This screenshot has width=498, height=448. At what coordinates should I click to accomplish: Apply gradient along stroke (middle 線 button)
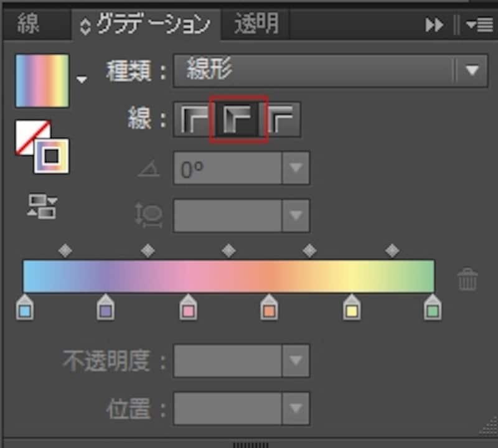(238, 119)
